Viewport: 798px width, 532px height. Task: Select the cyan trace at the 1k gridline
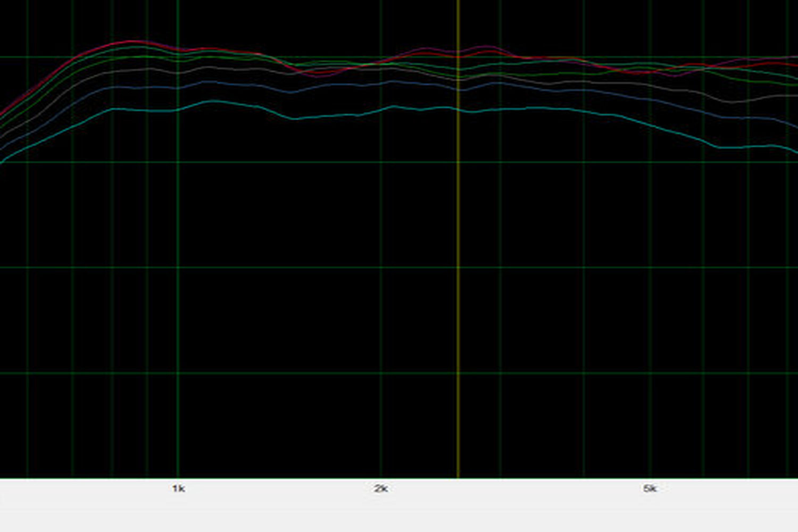pyautogui.click(x=178, y=110)
